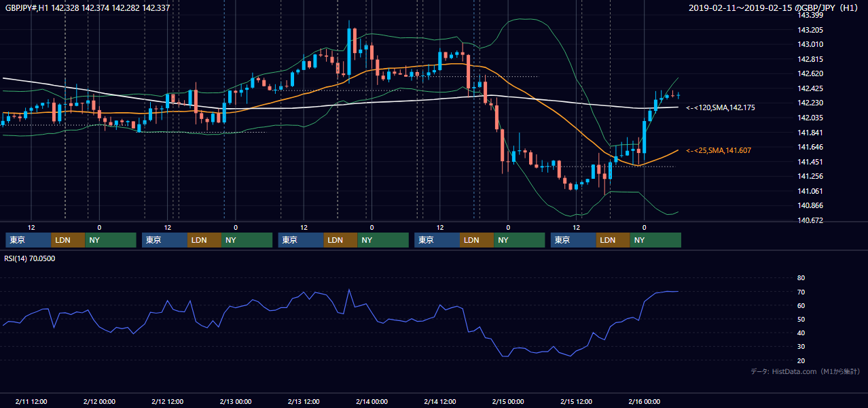Click the 2/14 00:00 date label
The width and height of the screenshot is (868, 408).
click(x=372, y=401)
